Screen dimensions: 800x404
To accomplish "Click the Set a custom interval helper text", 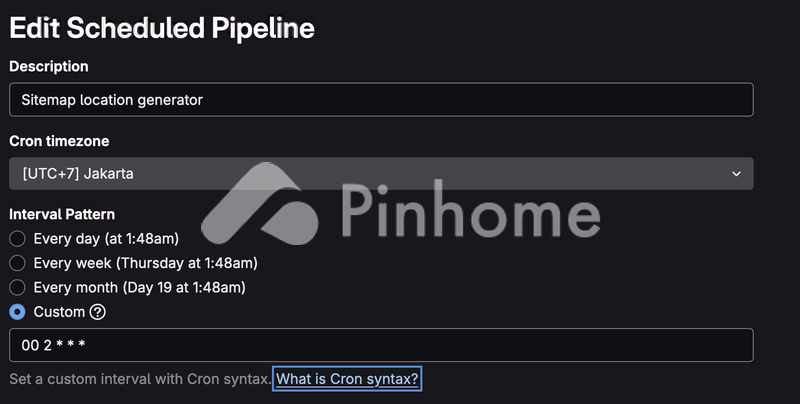I will tap(139, 379).
